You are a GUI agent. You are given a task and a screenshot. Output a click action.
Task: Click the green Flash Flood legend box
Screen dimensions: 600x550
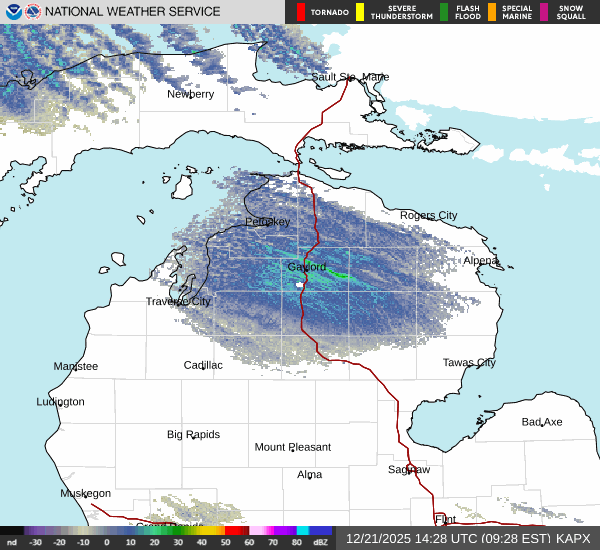pyautogui.click(x=444, y=12)
